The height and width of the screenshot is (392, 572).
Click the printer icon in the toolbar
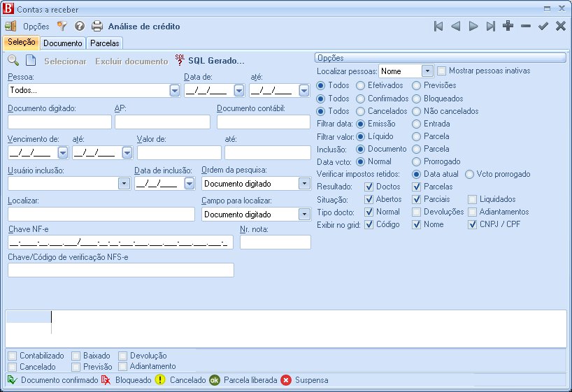[98, 27]
